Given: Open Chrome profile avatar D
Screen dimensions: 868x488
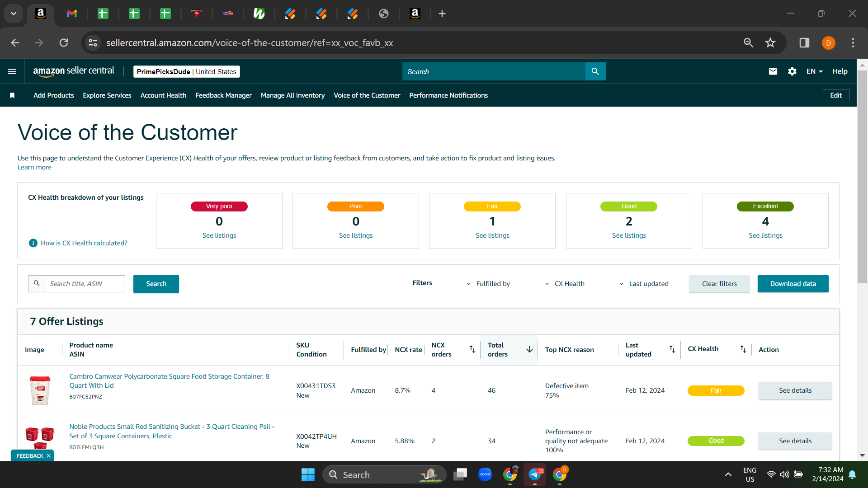Looking at the screenshot, I should coord(829,43).
